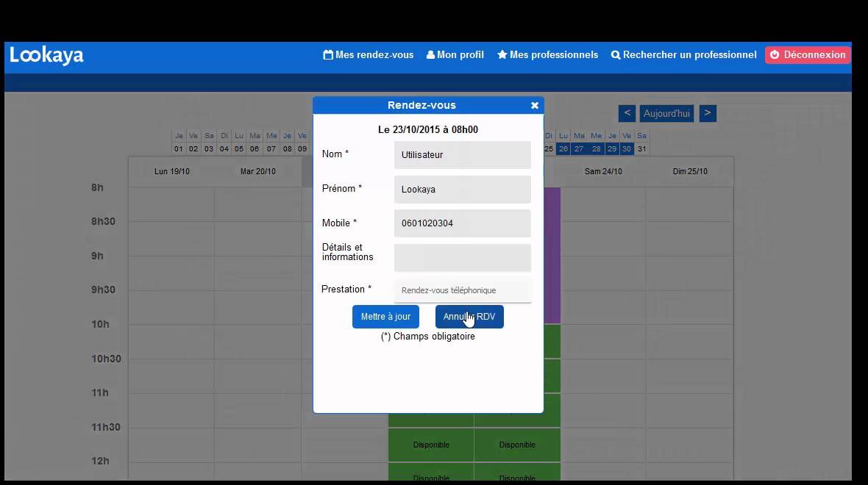Go to previous week arrow
Viewport: 868px width, 485px height.
[x=627, y=113]
